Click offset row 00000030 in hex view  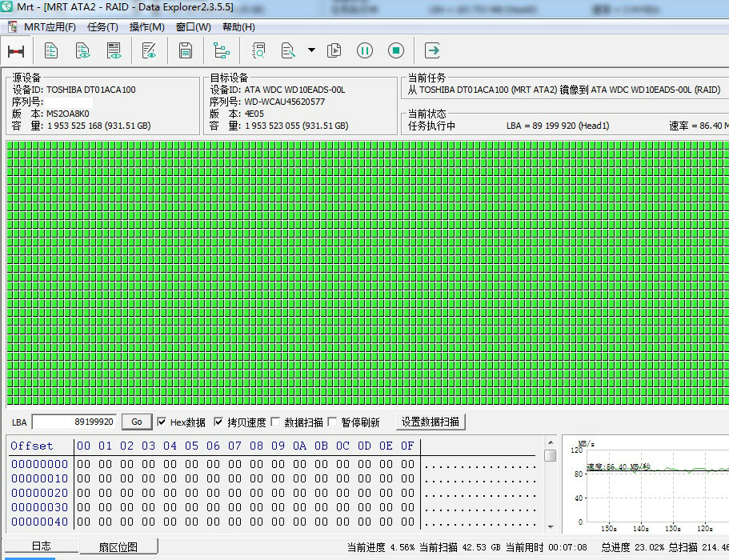tap(39, 507)
